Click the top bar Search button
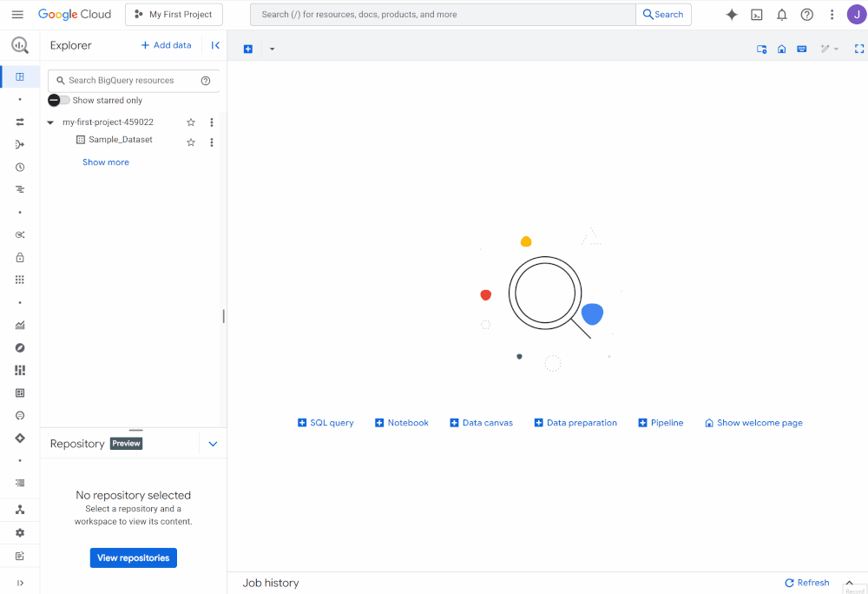The height and width of the screenshot is (594, 868). [x=663, y=15]
